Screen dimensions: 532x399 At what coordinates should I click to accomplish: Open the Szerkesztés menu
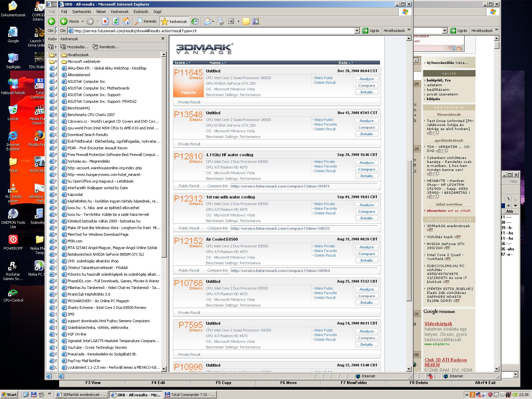[x=82, y=12]
